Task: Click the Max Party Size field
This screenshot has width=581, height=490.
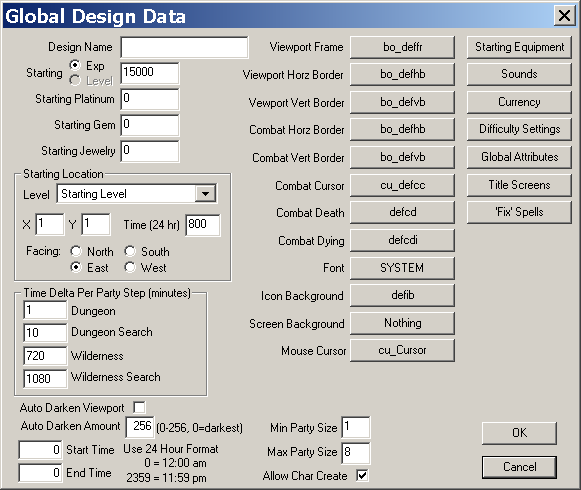Action: (356, 453)
